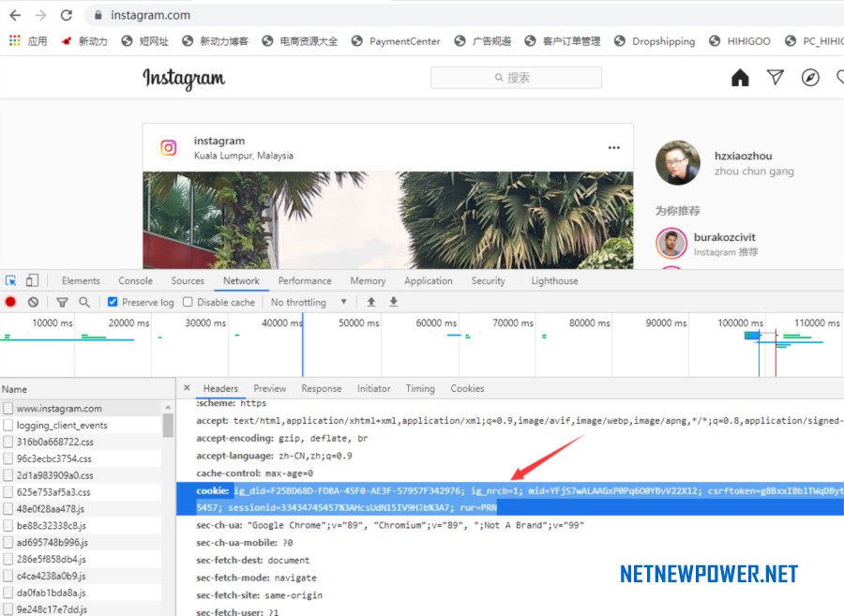The image size is (844, 616).
Task: Select the Headers tab
Action: pyautogui.click(x=220, y=388)
